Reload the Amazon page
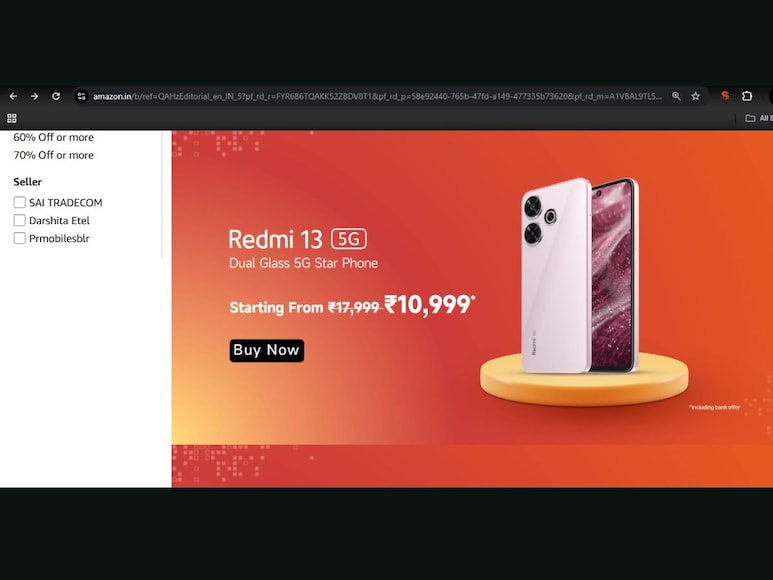 (56, 96)
